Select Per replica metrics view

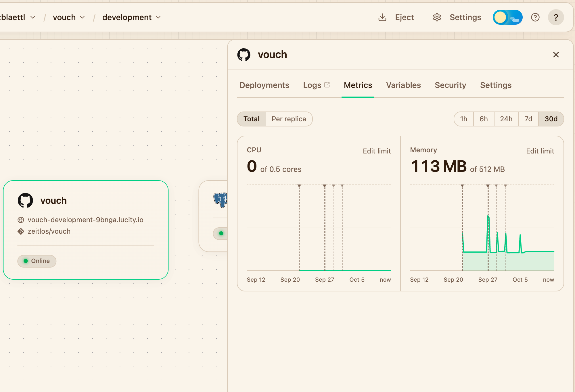289,119
